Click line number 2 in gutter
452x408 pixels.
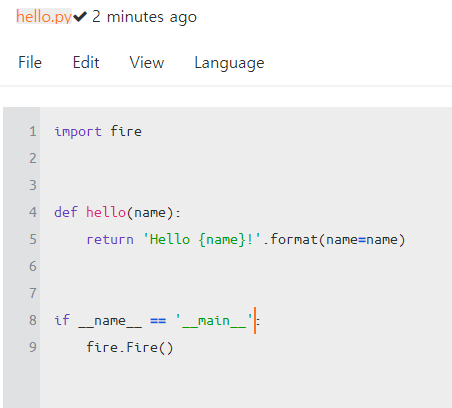33,158
